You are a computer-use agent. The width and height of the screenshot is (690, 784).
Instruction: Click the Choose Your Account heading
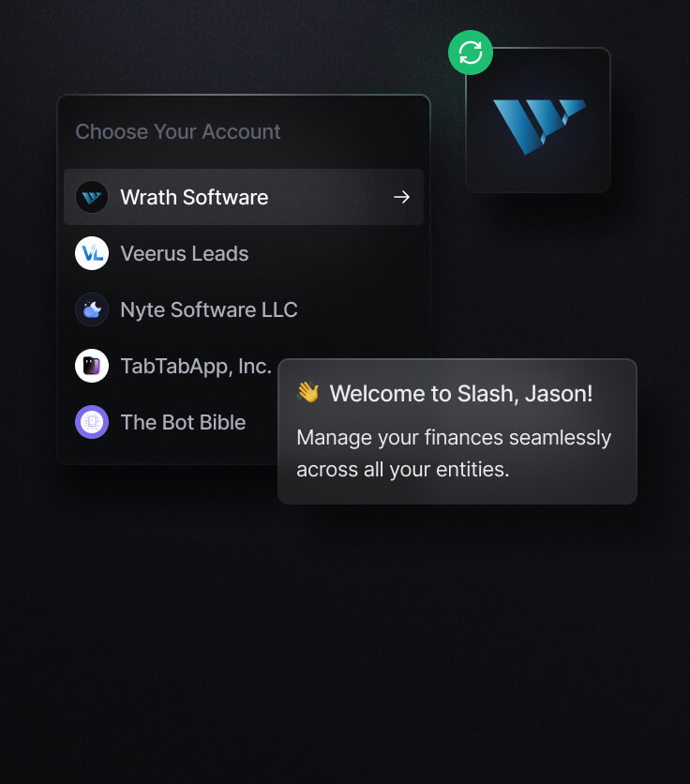tap(178, 132)
